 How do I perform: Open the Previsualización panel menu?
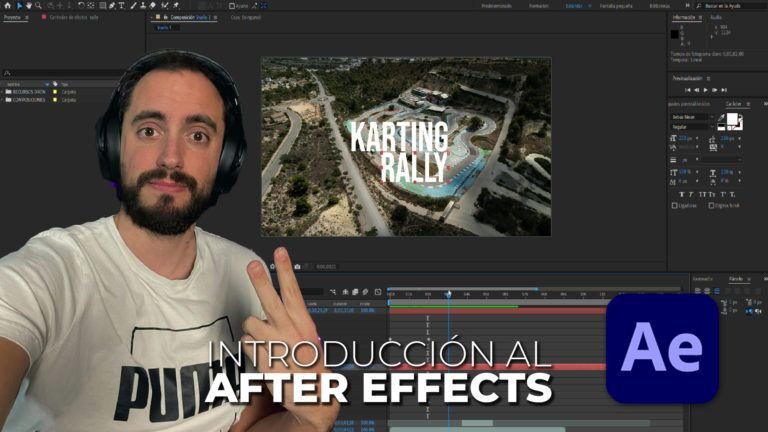point(708,78)
